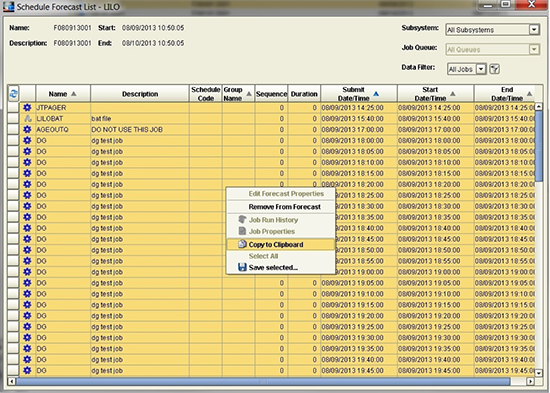Screen dimensions: 550x393
Task: Click the LILOBAT job type icon
Action: coord(27,119)
